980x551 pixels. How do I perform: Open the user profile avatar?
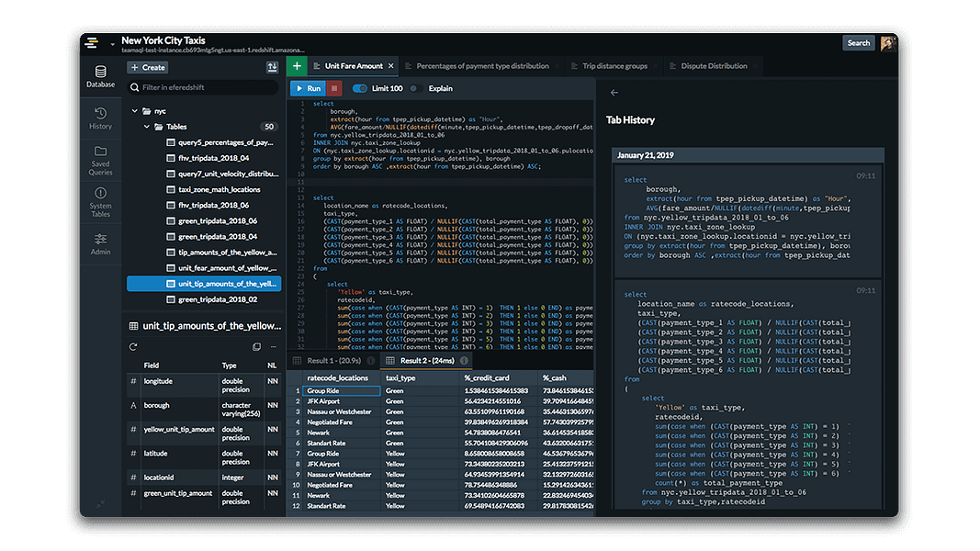(x=887, y=43)
